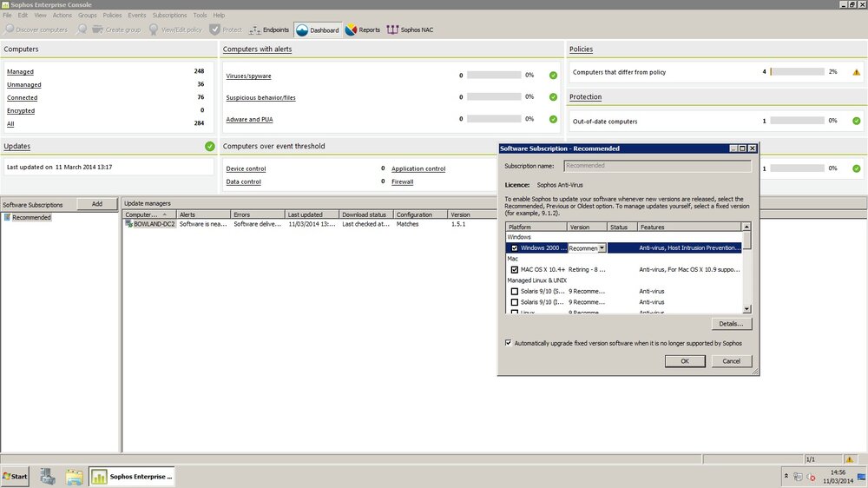
Task: Click the Protect toolbar icon
Action: click(214, 30)
